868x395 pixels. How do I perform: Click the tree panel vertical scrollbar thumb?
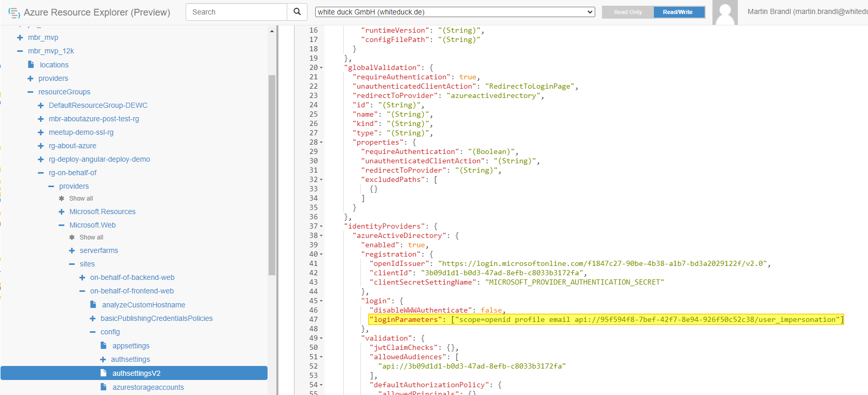(272, 175)
